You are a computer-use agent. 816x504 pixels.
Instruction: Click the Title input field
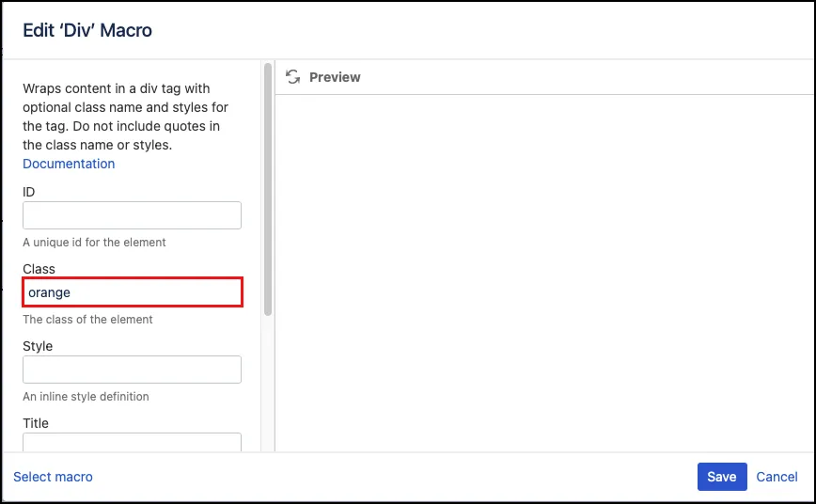tap(132, 442)
